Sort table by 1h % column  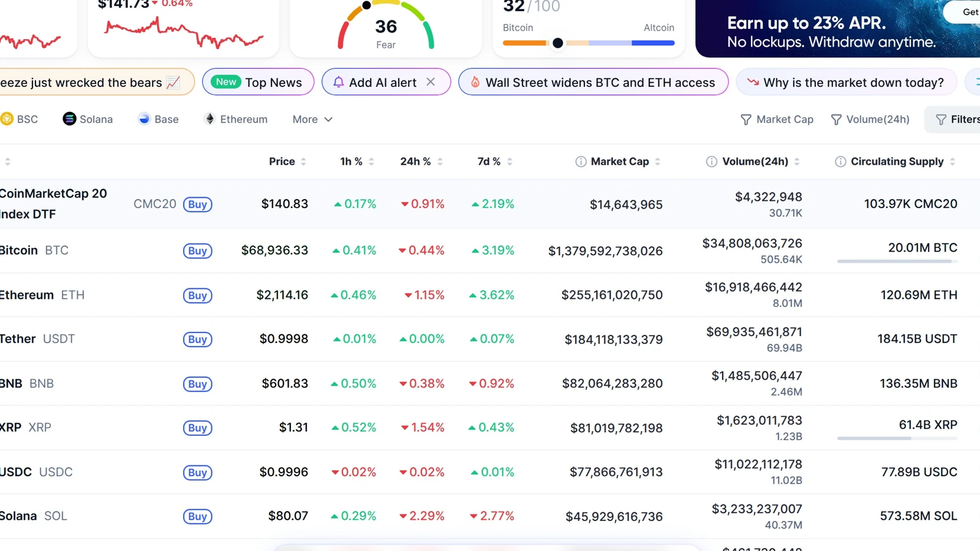tap(357, 162)
